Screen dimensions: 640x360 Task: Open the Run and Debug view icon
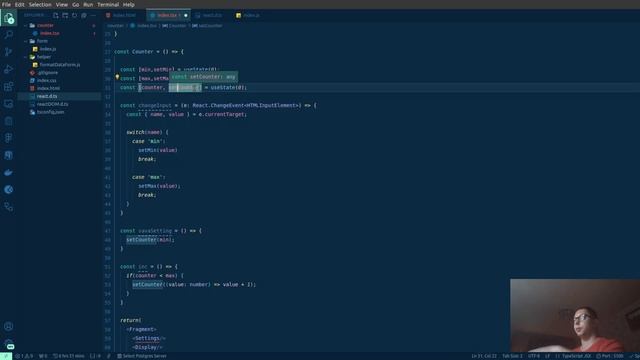tap(9, 69)
